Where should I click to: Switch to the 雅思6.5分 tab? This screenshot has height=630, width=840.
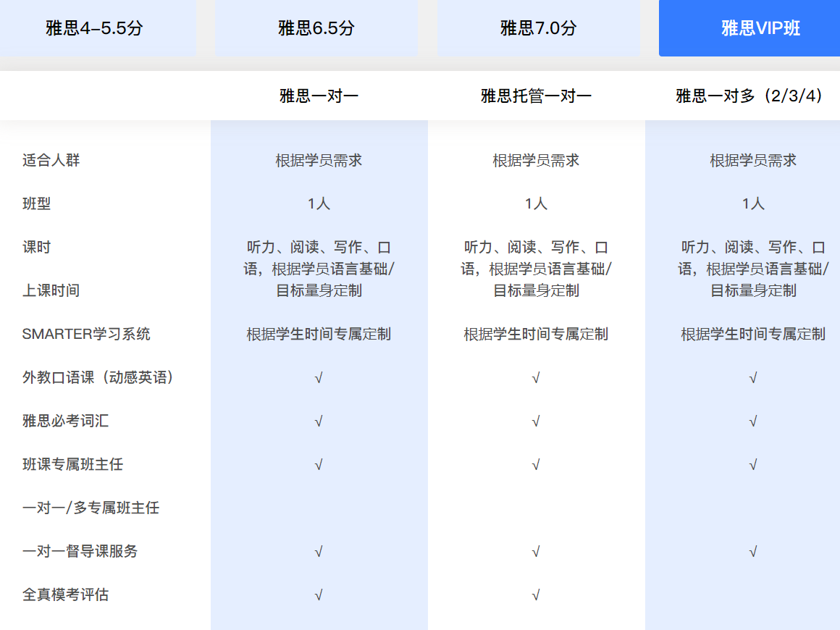(316, 28)
